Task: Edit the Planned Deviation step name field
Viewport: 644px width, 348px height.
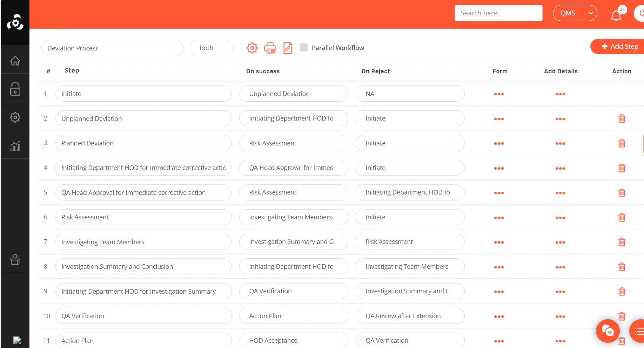Action: [x=143, y=143]
